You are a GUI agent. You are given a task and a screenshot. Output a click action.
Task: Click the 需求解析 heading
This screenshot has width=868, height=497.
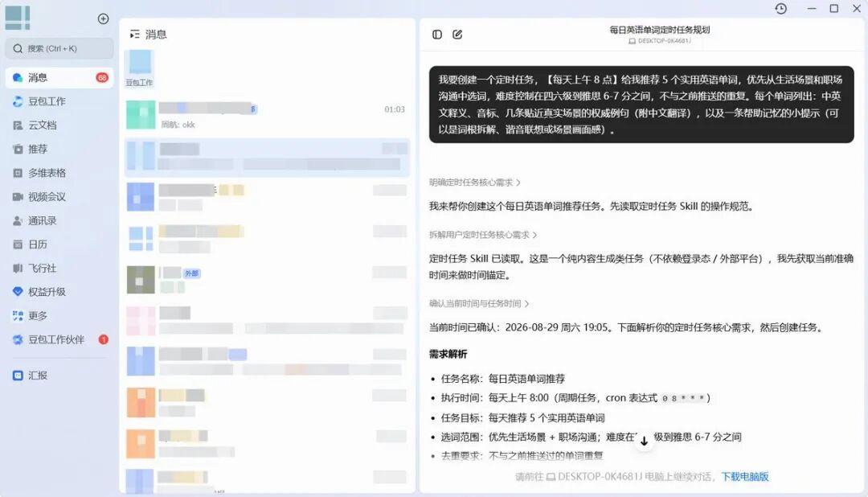448,354
